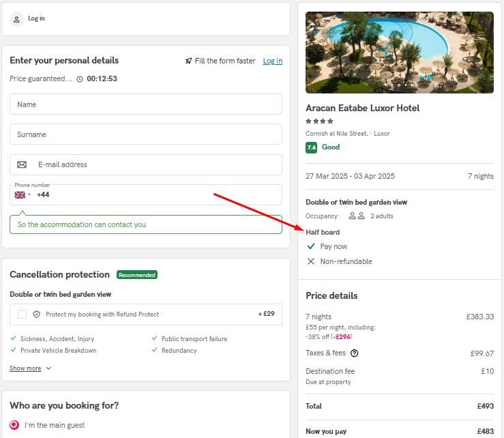
Task: Click the checkmark beside Public transport failure
Action: [x=154, y=338]
